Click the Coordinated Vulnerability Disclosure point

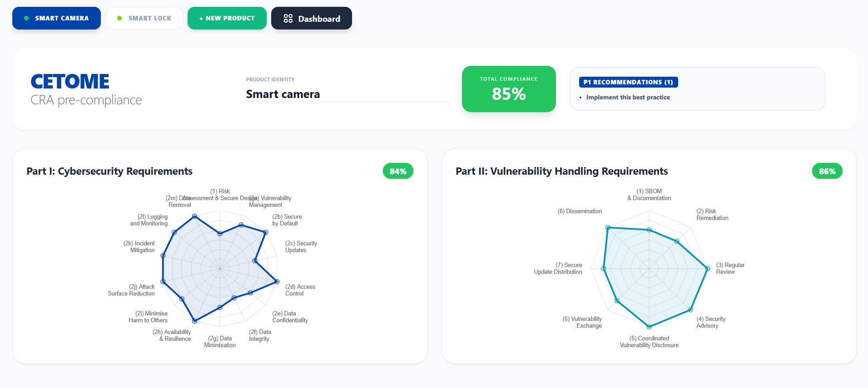click(x=649, y=327)
